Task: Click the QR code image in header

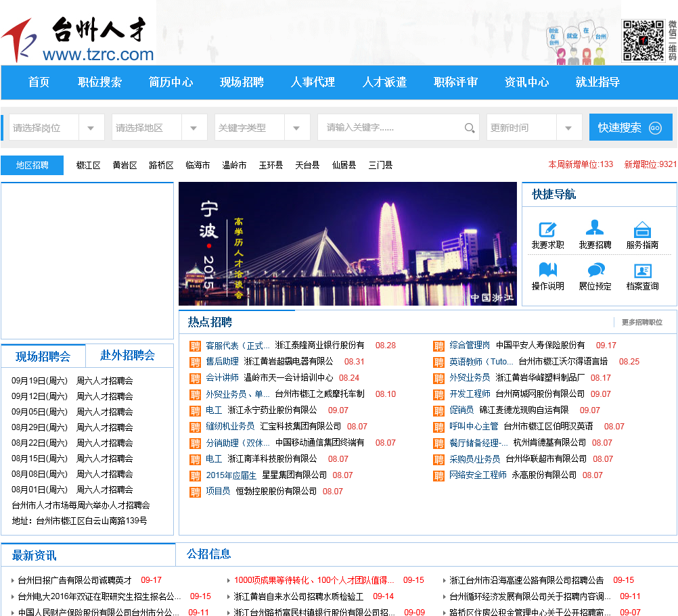Action: click(643, 41)
